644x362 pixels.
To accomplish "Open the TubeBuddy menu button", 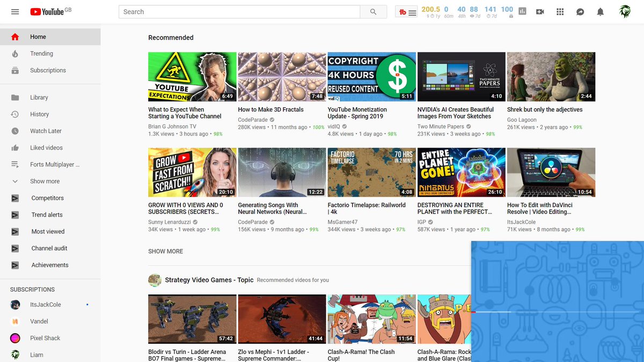I will pyautogui.click(x=407, y=12).
